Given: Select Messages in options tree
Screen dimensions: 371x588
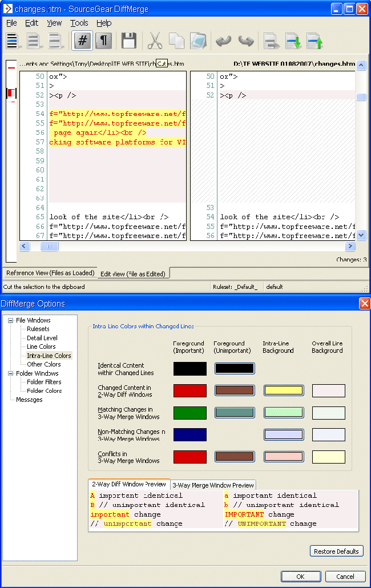Looking at the screenshot, I should [x=29, y=400].
